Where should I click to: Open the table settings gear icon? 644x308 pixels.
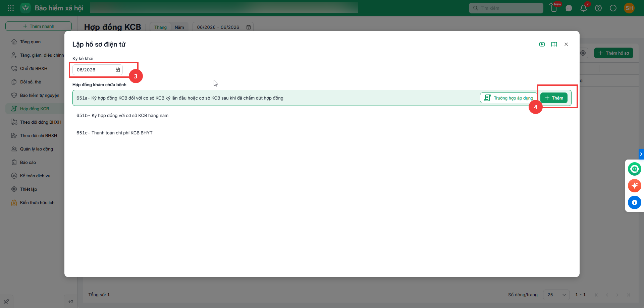tap(583, 53)
